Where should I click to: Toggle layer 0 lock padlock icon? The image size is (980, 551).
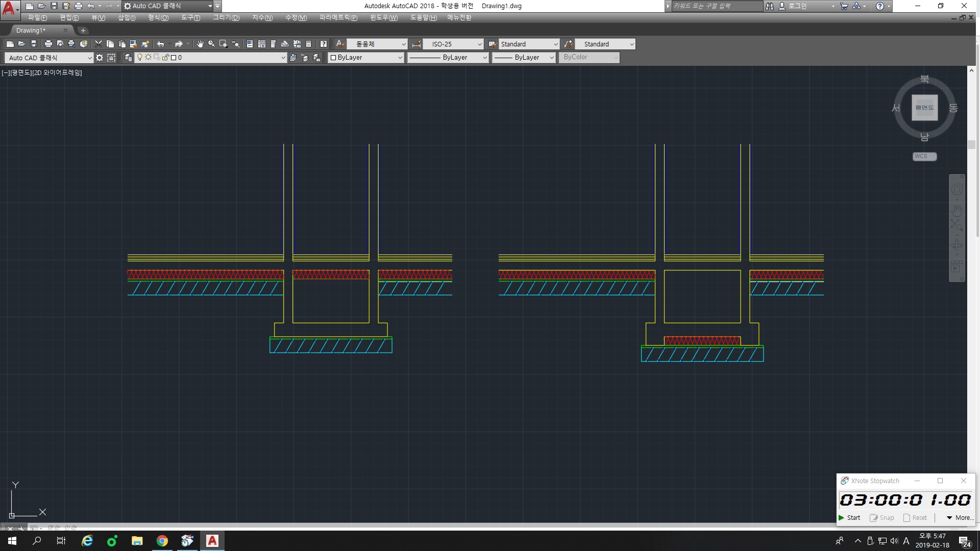coord(165,58)
